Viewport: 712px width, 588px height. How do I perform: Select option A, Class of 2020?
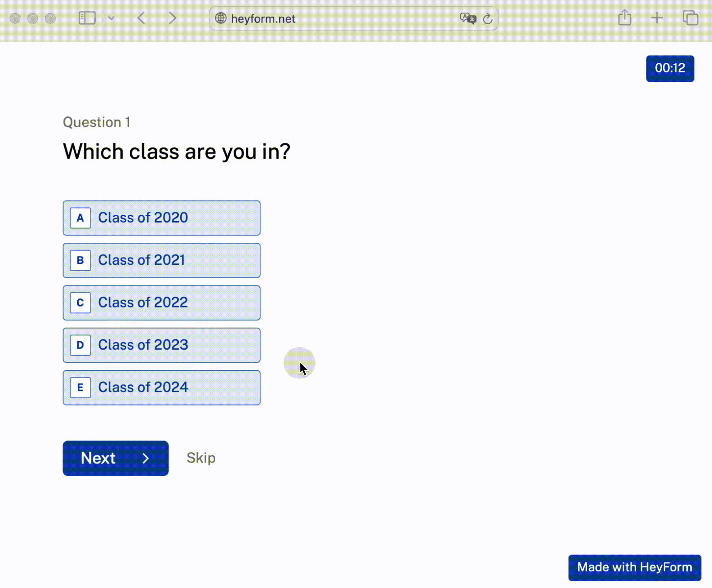(x=161, y=218)
